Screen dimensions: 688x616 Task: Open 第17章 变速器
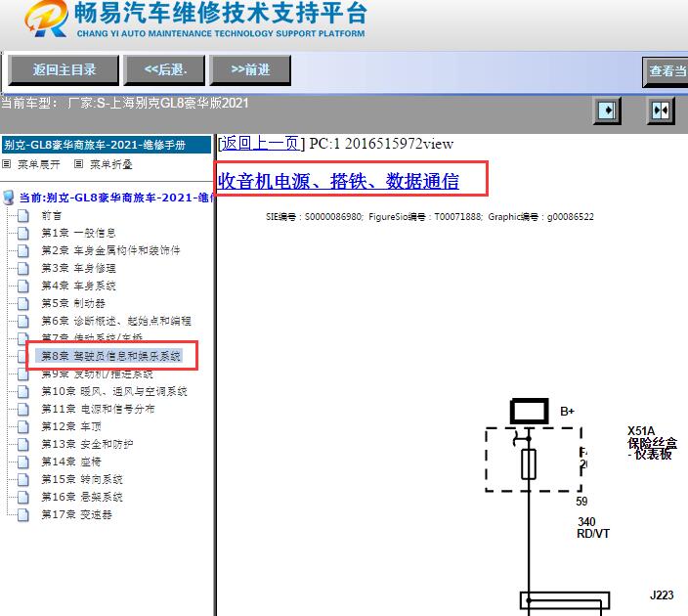77,514
